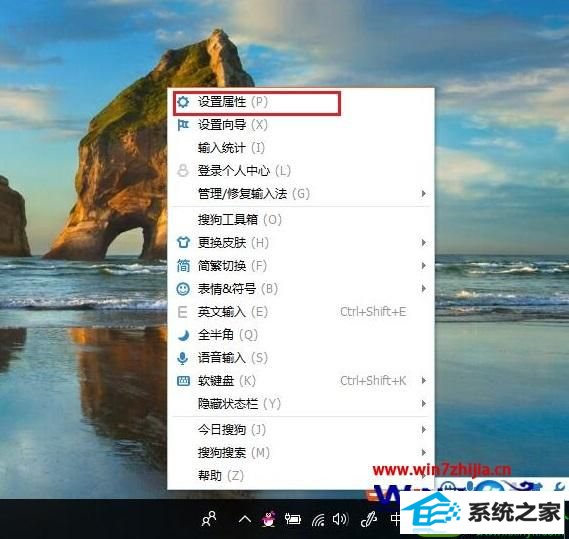Click 搜狗搜索 (M) label
The width and height of the screenshot is (569, 539).
coord(234,453)
